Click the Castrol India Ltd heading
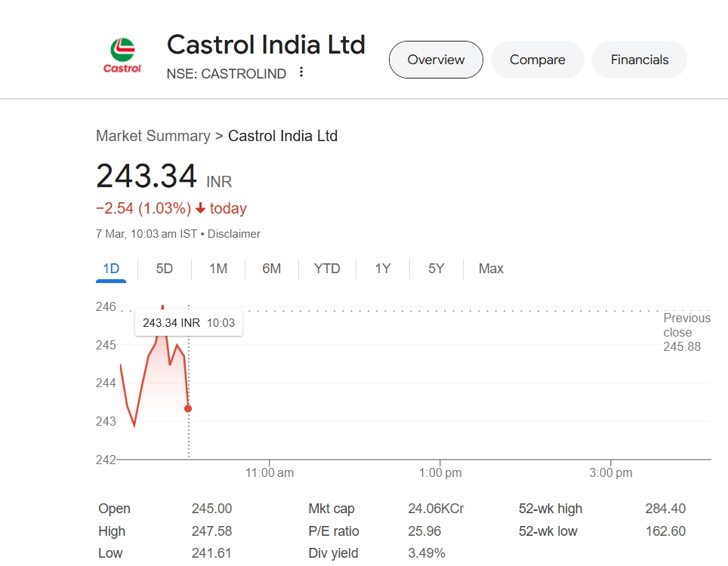728x566 pixels. 266,45
